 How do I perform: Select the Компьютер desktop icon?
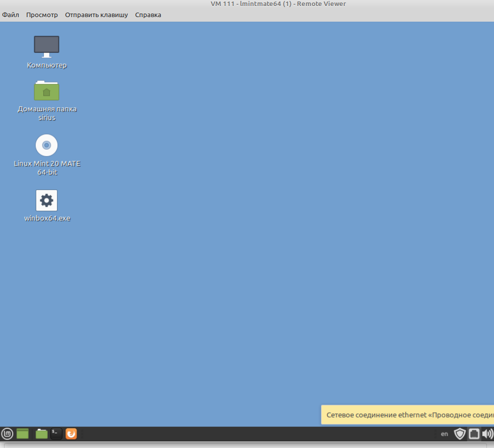pos(46,46)
